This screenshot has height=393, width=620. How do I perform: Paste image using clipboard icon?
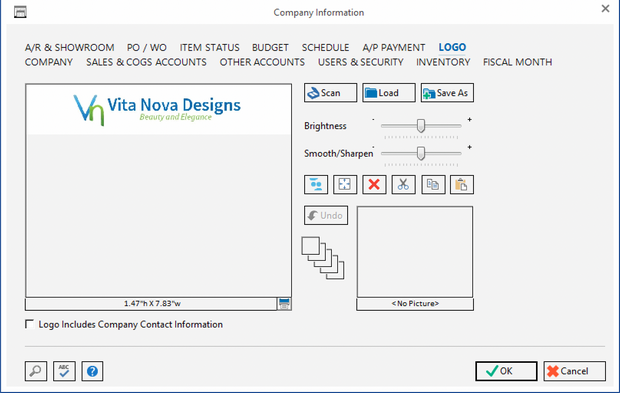[x=461, y=185]
